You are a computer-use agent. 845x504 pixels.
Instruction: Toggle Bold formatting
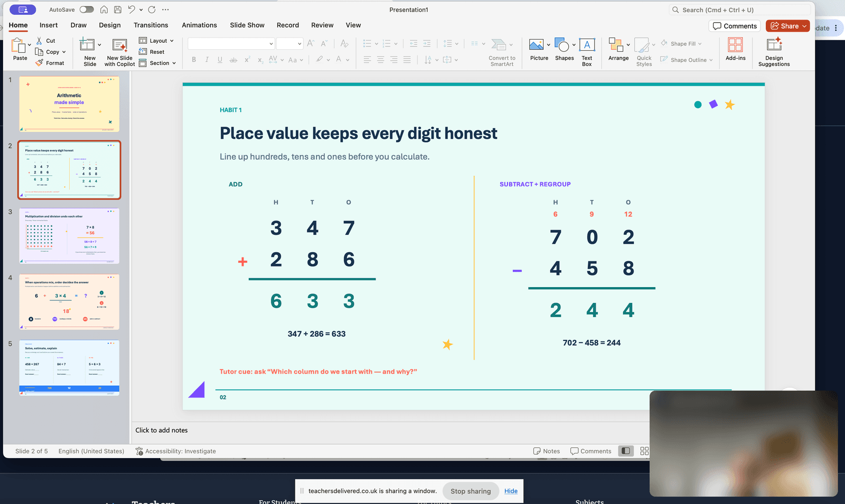coord(194,60)
